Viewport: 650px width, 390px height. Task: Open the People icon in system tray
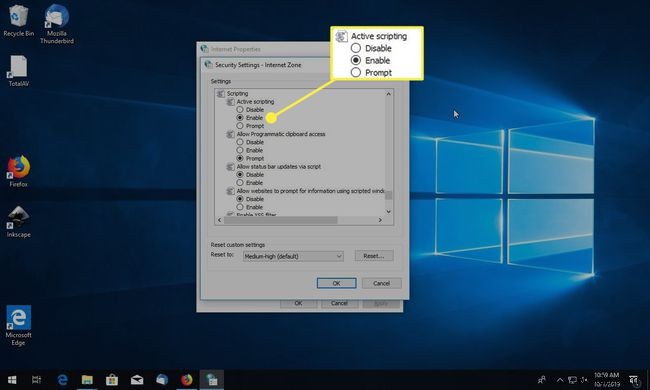(542, 380)
